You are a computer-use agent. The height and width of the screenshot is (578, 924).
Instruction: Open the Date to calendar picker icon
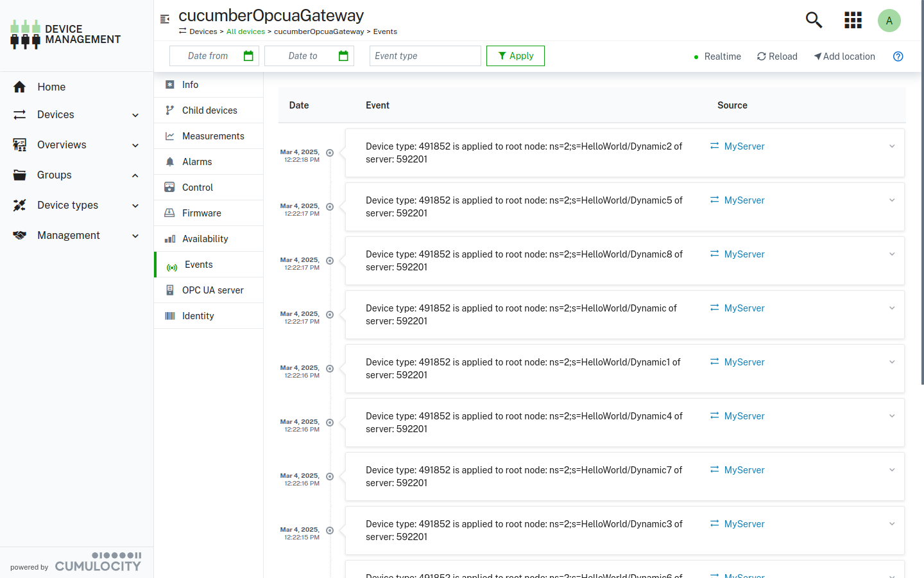pos(343,56)
